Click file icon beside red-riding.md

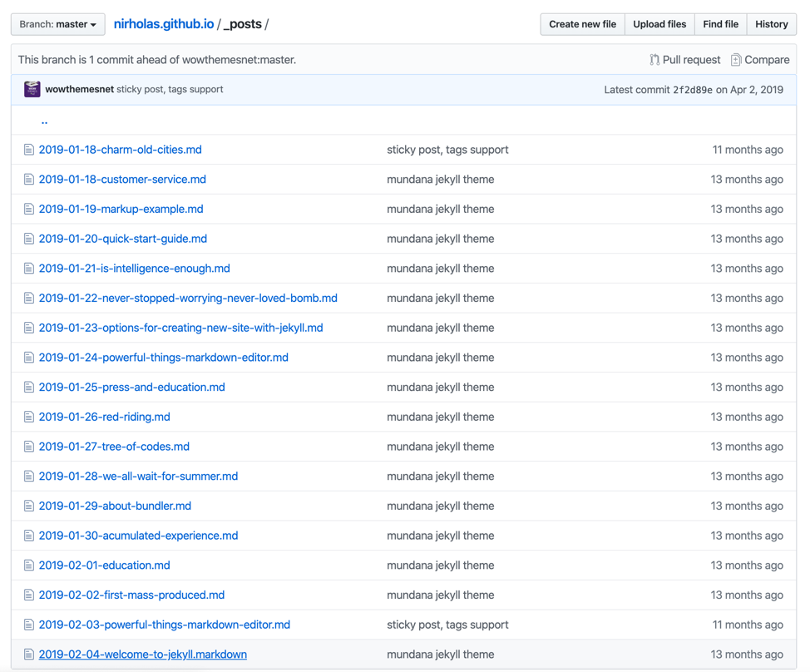tap(29, 417)
